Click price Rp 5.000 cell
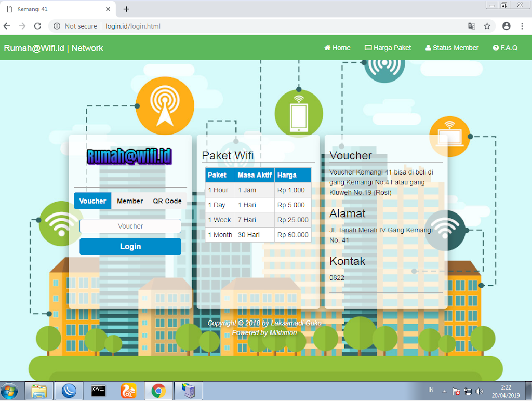 click(293, 205)
